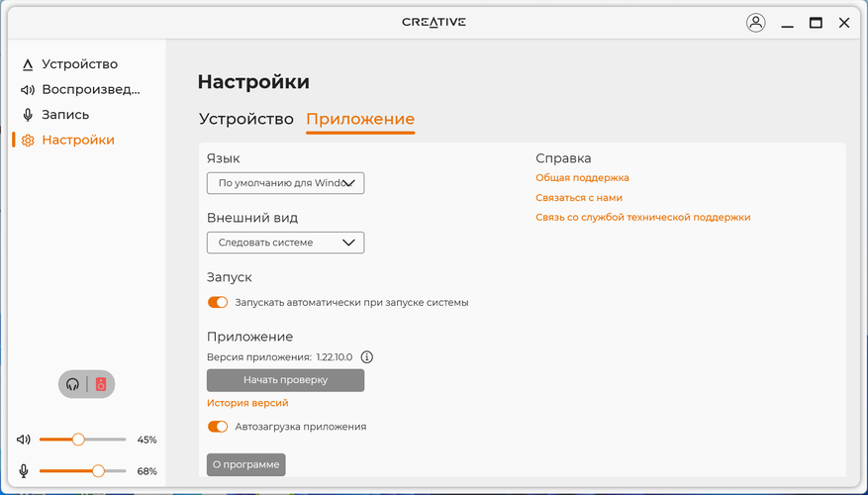Expand the Внешний вид theme dropdown
868x495 pixels.
coord(286,243)
